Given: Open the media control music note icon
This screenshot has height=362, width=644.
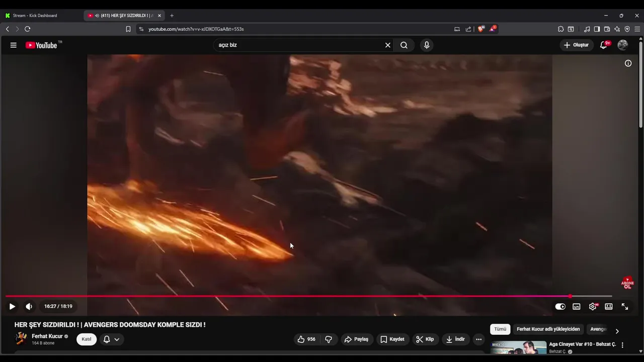Looking at the screenshot, I should [587, 29].
